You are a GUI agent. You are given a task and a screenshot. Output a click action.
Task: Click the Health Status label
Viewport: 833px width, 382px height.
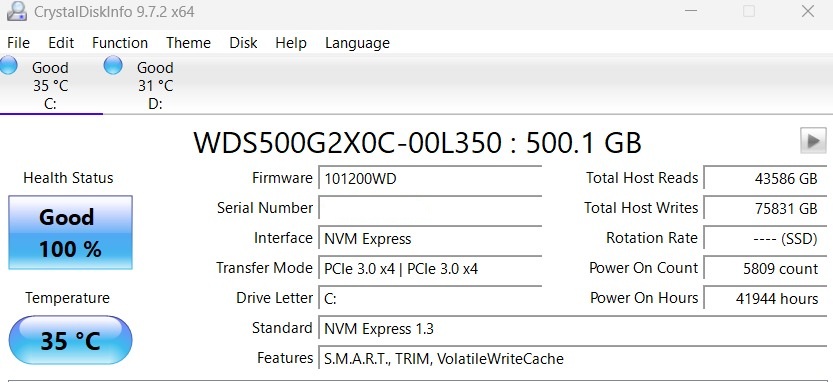coord(69,178)
